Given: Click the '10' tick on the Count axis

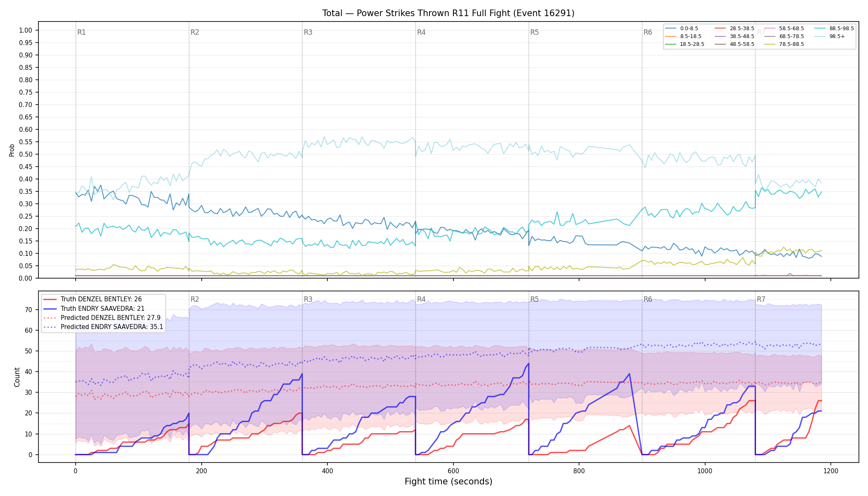Looking at the screenshot, I should [29, 434].
